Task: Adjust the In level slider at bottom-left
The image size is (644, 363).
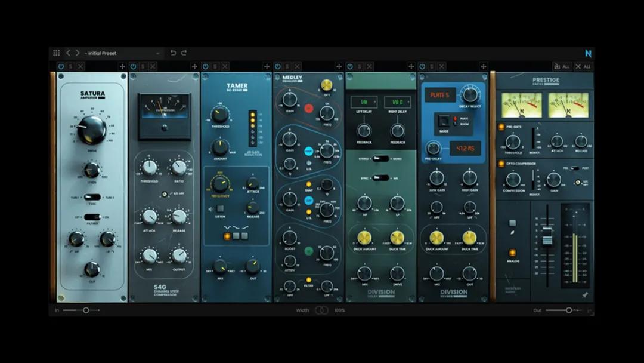Action: 85,310
